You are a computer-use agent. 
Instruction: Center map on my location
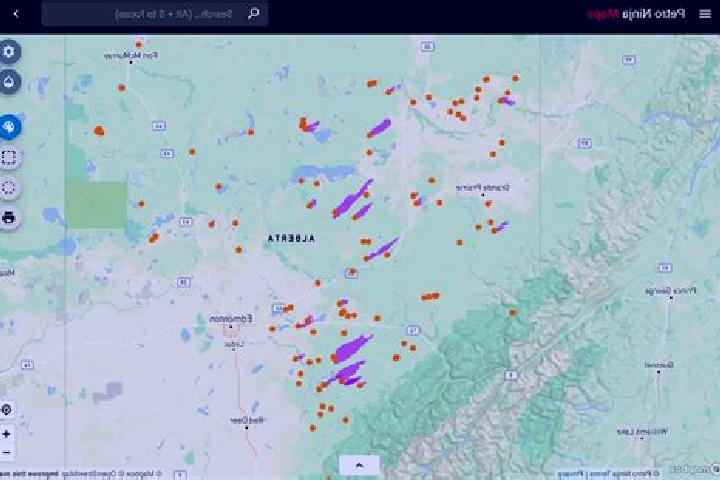click(6, 409)
